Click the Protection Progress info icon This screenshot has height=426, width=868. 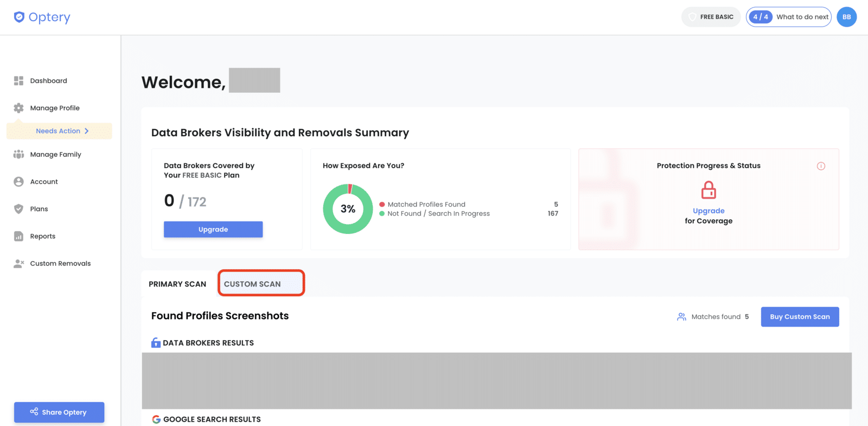coord(821,166)
